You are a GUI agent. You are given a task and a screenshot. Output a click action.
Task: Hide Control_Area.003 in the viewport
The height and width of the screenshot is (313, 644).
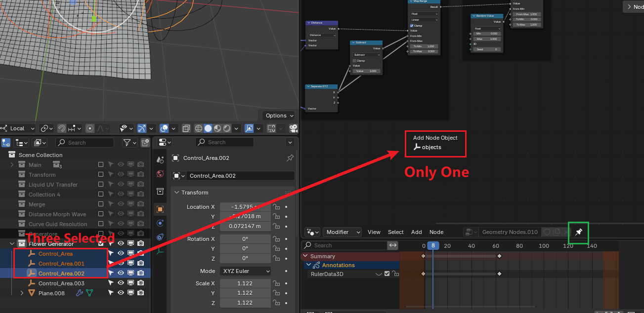(121, 283)
